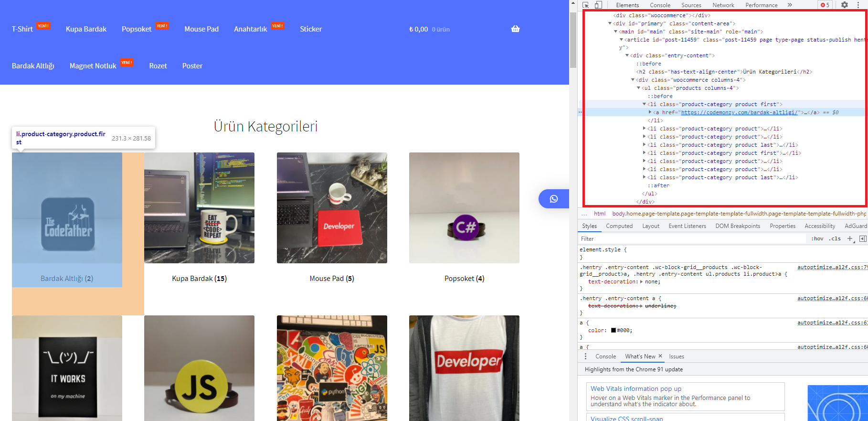The width and height of the screenshot is (868, 421).
Task: Toggle the :hov element state panel
Action: 817,238
